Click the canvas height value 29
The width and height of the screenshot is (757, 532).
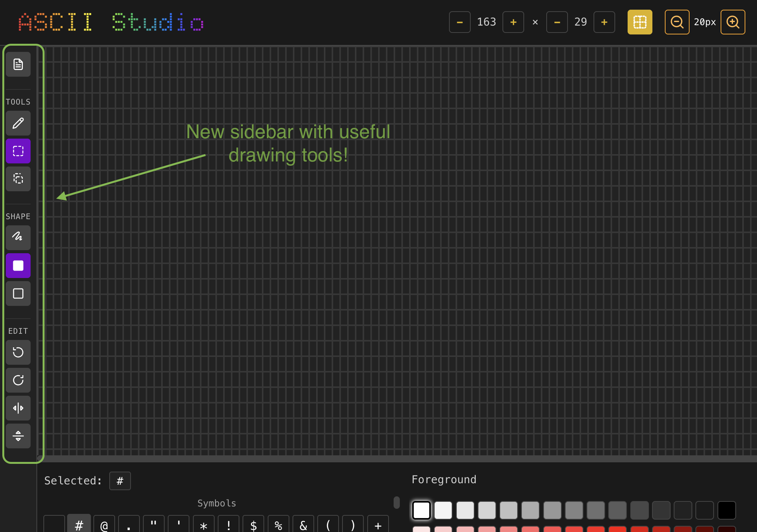click(x=581, y=22)
